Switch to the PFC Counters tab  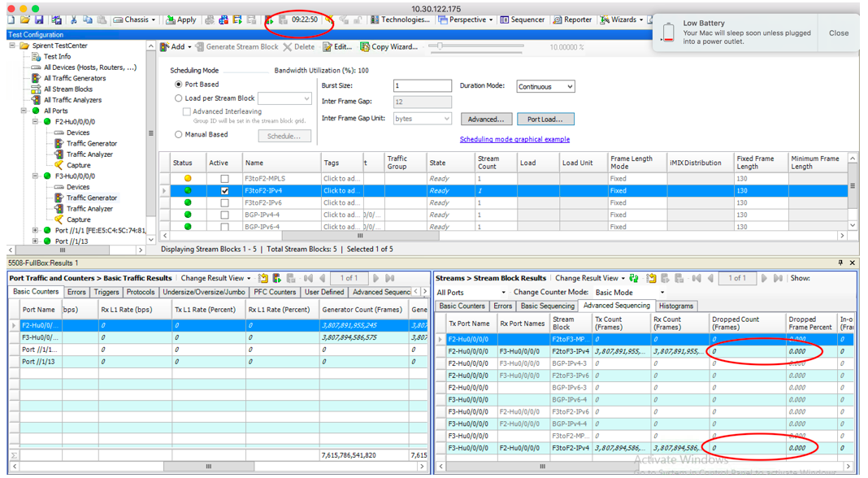(276, 292)
